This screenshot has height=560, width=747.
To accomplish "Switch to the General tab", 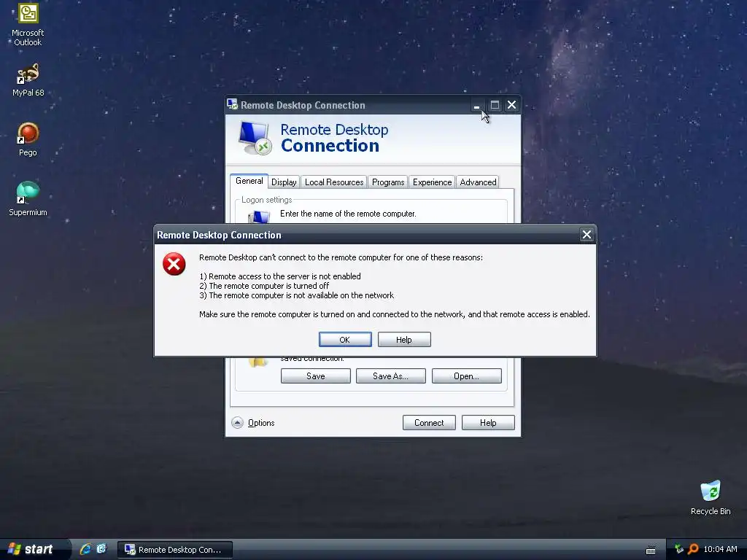I will coord(249,181).
